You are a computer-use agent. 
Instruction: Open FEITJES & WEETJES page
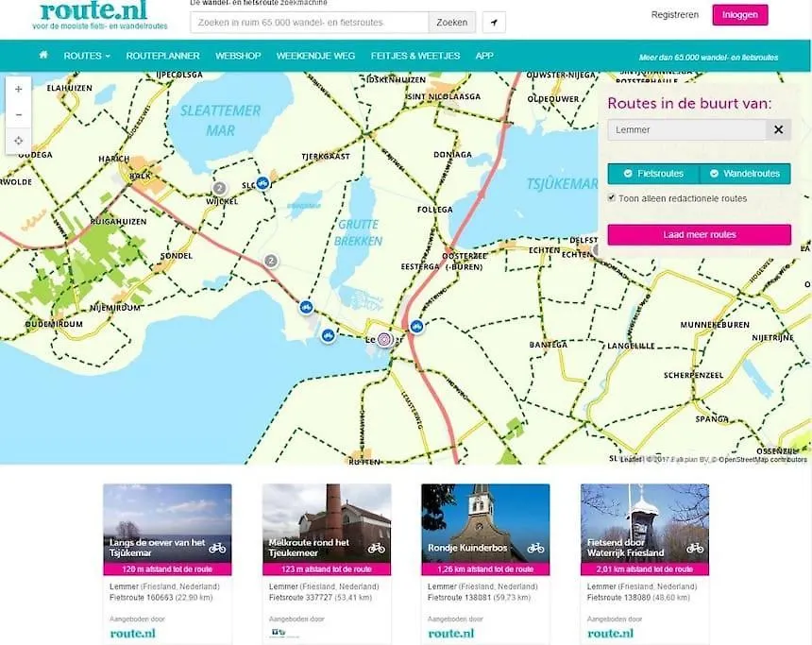pyautogui.click(x=415, y=56)
